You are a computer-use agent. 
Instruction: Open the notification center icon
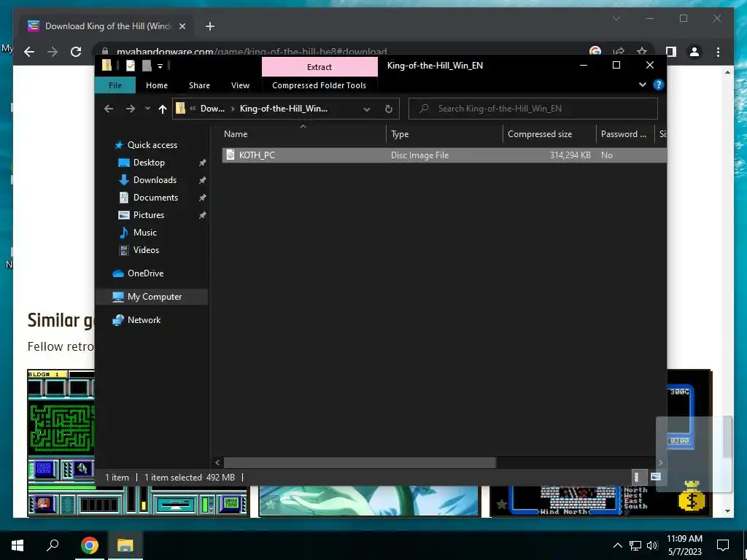(x=723, y=545)
